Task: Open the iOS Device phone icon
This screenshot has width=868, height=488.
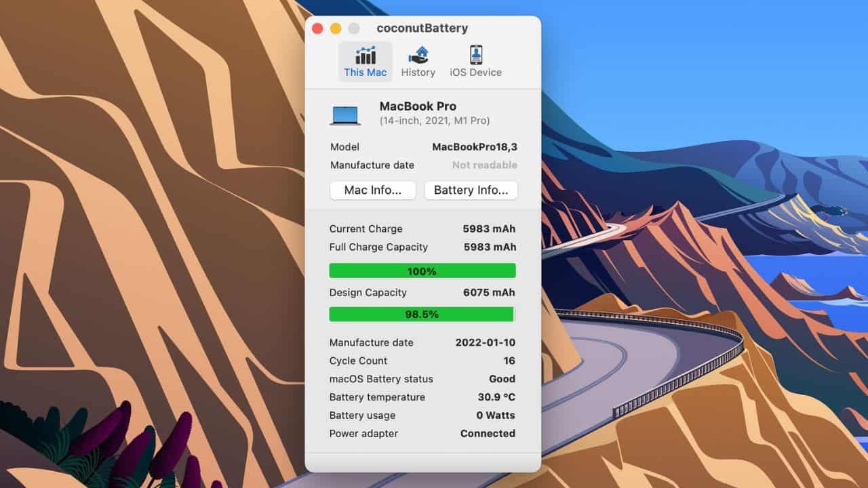Action: (476, 55)
